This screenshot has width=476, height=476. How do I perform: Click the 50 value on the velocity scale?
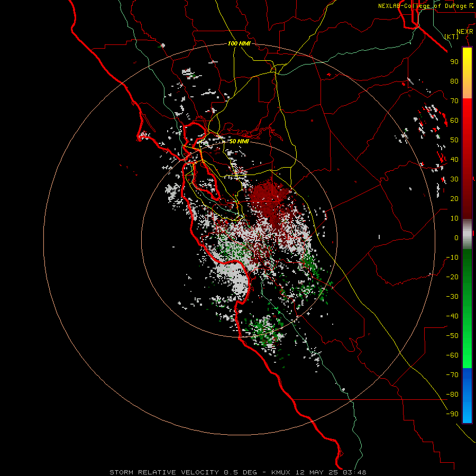coord(454,140)
